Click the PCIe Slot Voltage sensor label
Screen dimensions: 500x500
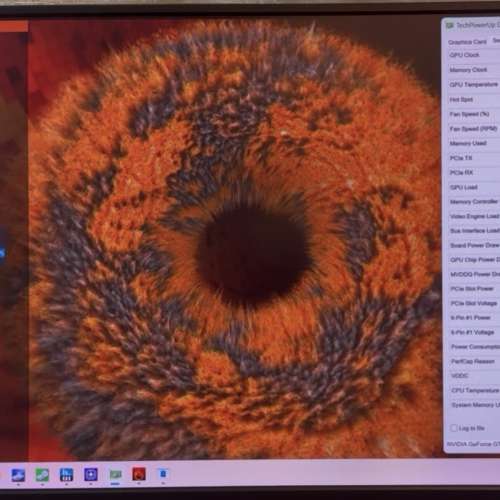click(474, 303)
